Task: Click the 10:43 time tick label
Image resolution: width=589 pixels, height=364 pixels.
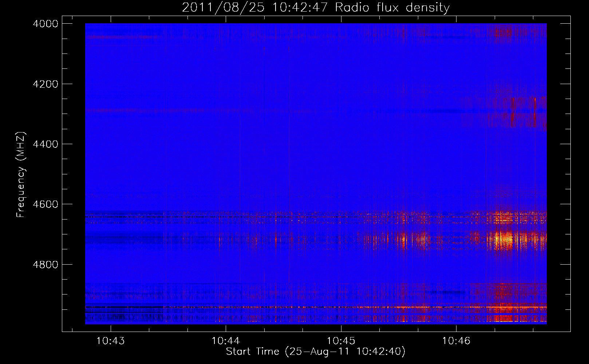Action: 110,341
